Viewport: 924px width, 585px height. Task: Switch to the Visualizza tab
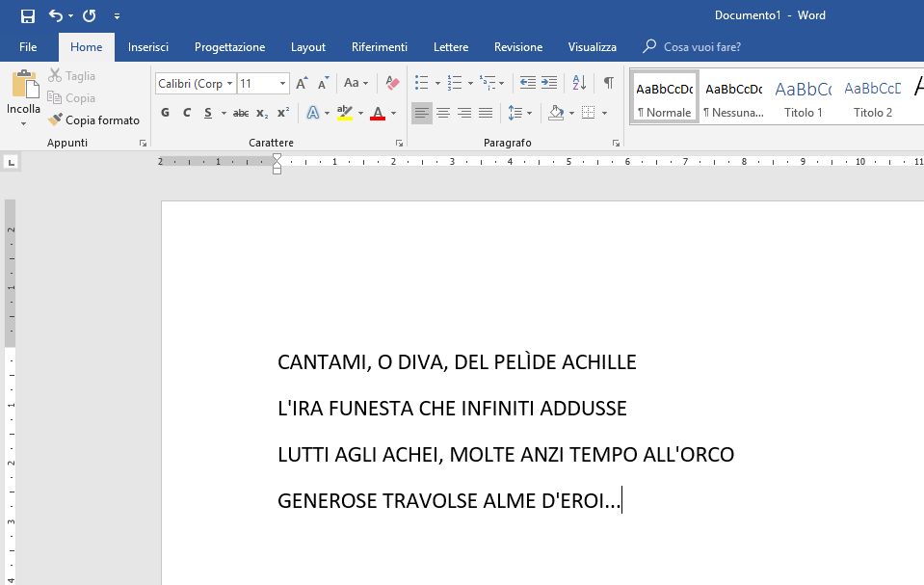[592, 47]
